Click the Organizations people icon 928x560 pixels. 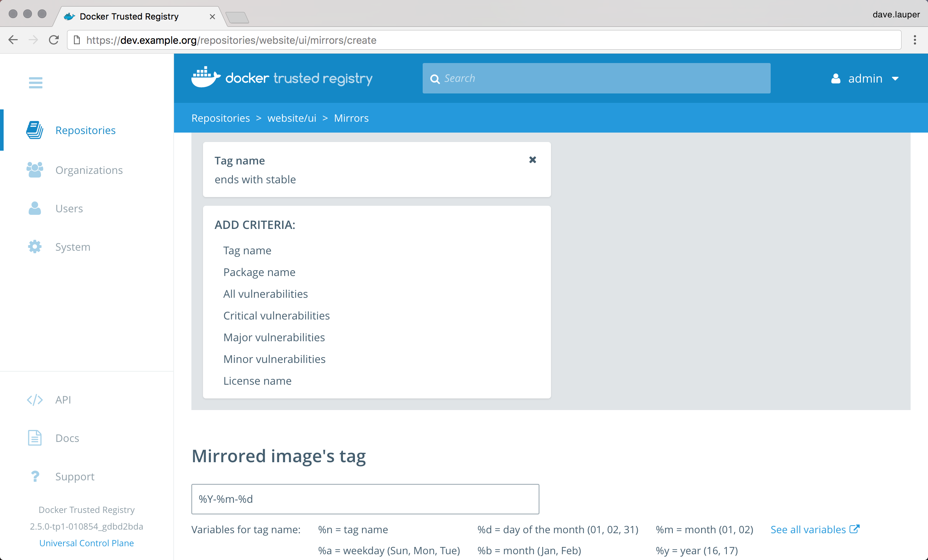[35, 170]
